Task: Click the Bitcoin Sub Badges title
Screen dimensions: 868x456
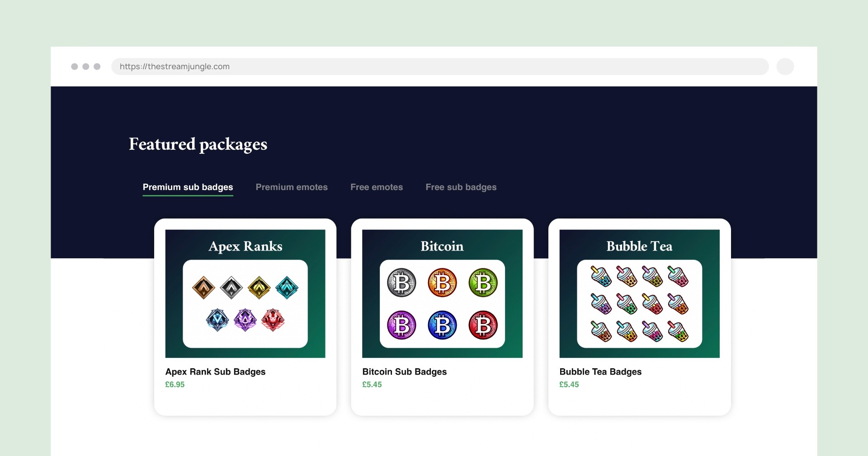Action: tap(404, 372)
